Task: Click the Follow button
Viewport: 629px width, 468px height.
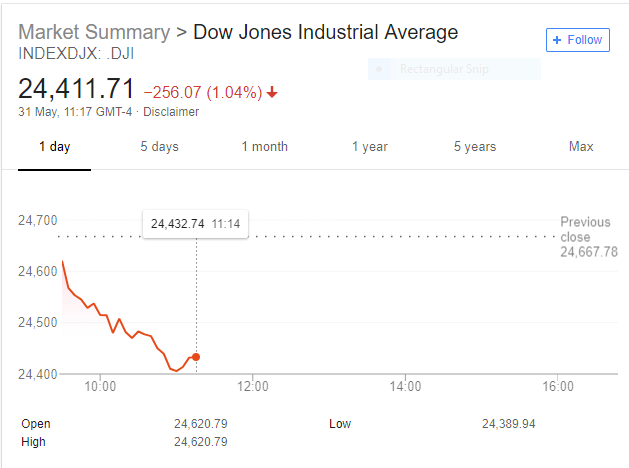Action: click(577, 40)
